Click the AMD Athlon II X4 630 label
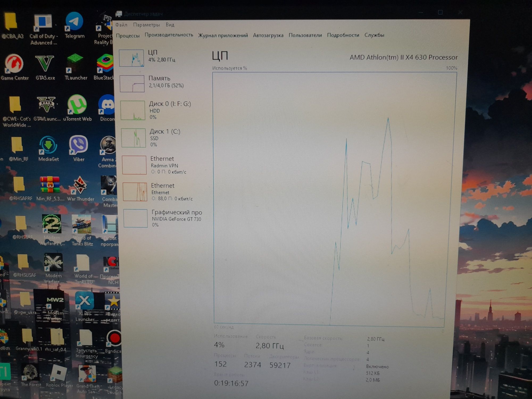This screenshot has height=399, width=532. tap(404, 57)
